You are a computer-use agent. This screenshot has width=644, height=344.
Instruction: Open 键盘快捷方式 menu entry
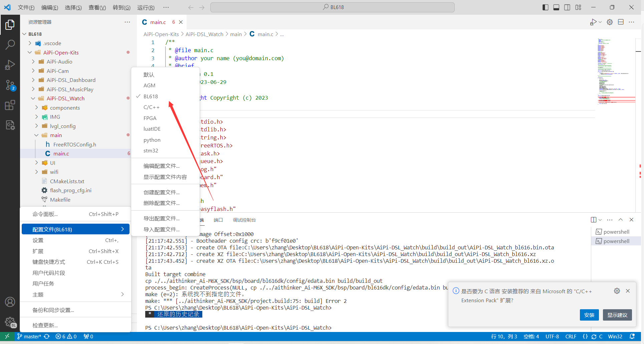[75, 262]
